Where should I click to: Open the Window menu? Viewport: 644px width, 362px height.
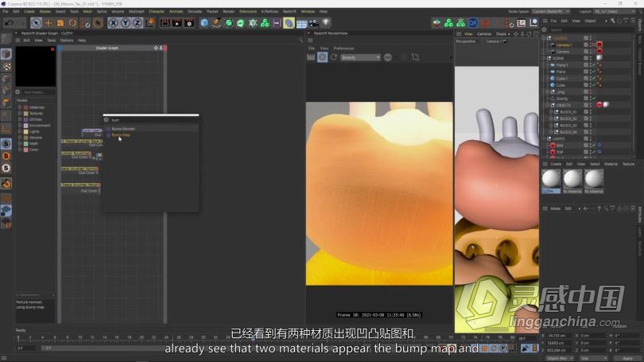(x=308, y=11)
